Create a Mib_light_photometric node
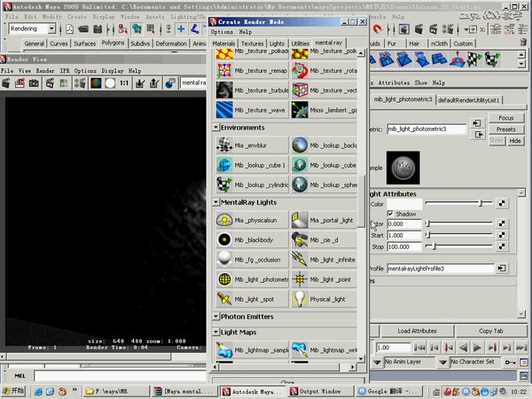Screen dimensions: 532x399 click(x=252, y=279)
